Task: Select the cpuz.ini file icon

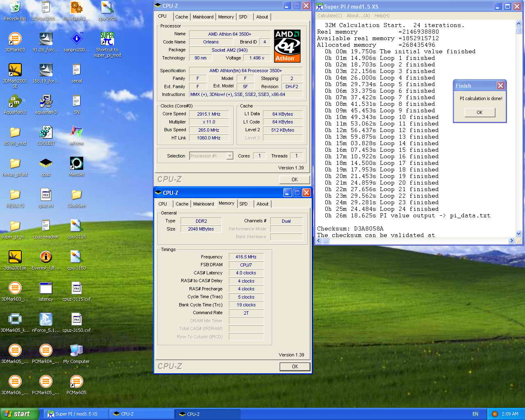Action: tap(46, 198)
